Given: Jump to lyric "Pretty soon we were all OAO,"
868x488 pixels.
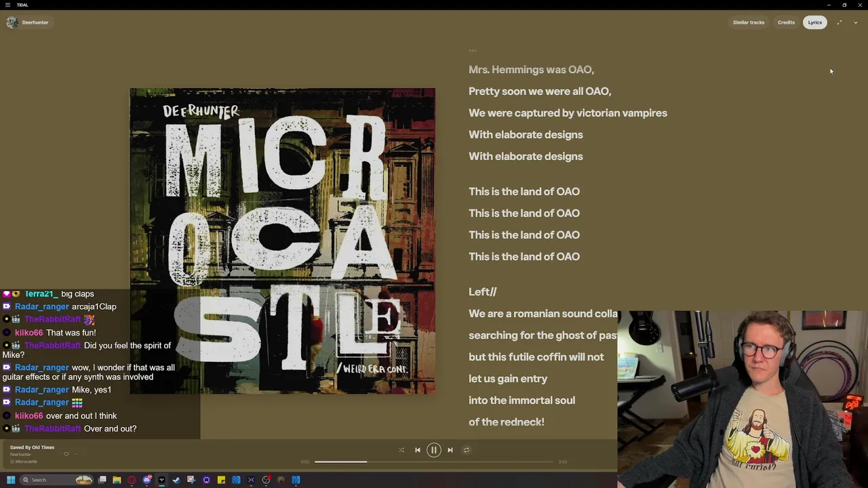Looking at the screenshot, I should 540,91.
